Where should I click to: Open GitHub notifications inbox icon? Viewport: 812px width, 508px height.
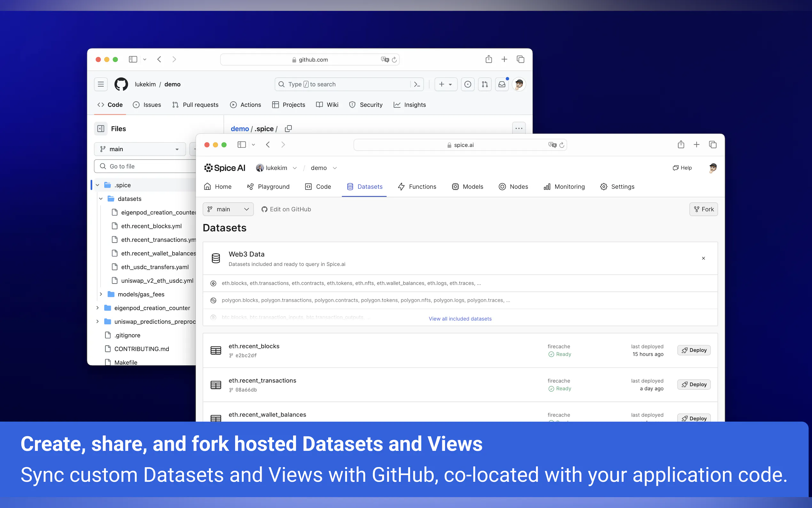(502, 84)
